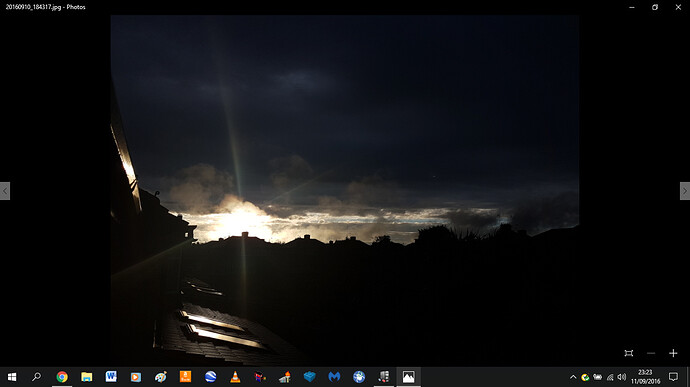Viewport: 690px width, 387px height.
Task: Open the volume speaker control
Action: tap(621, 377)
